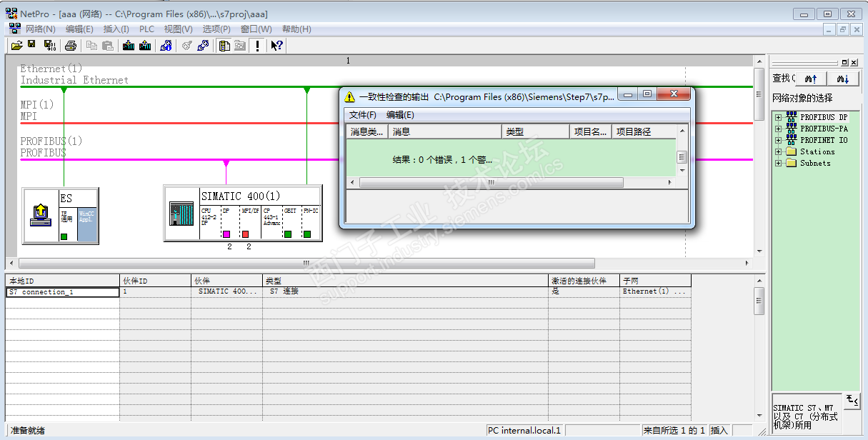Viewport: 868px width, 440px height.
Task: Expand the Stations folder node
Action: tap(778, 151)
